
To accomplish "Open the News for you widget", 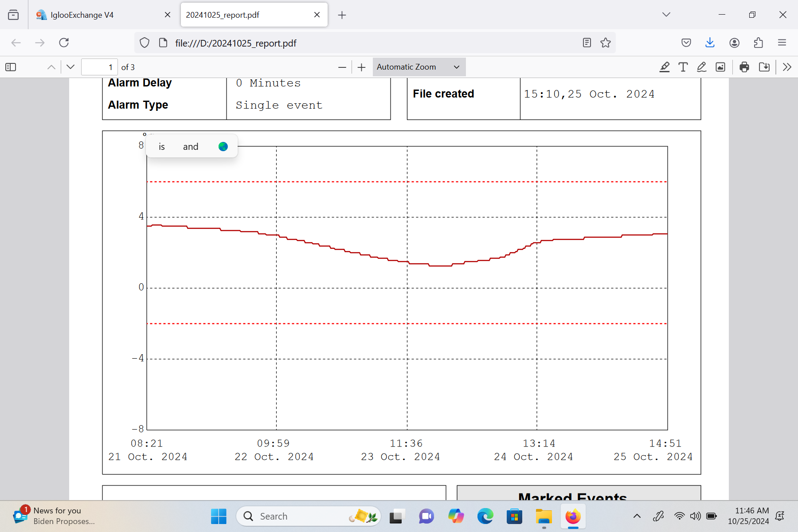I will (x=54, y=516).
